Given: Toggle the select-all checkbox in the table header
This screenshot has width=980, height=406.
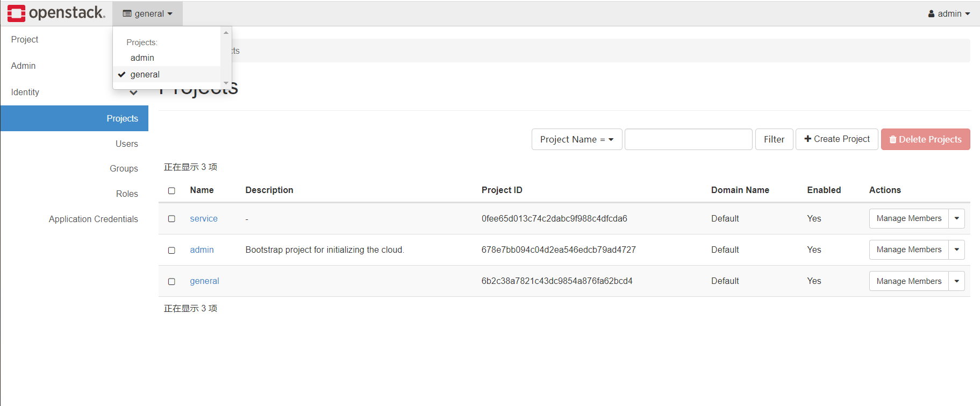Looking at the screenshot, I should click(171, 190).
